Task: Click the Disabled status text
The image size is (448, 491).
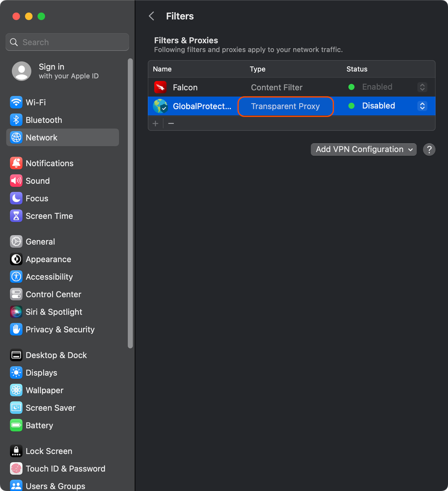Action: pyautogui.click(x=379, y=106)
